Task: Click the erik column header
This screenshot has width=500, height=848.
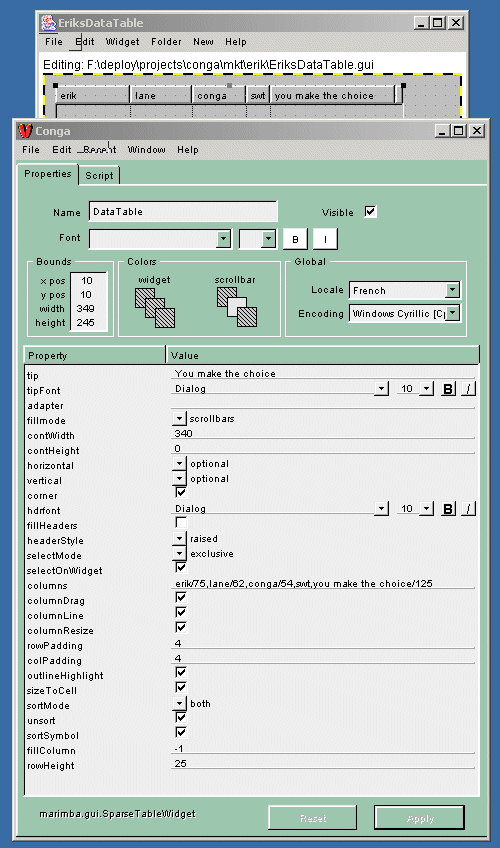Action: coord(93,96)
